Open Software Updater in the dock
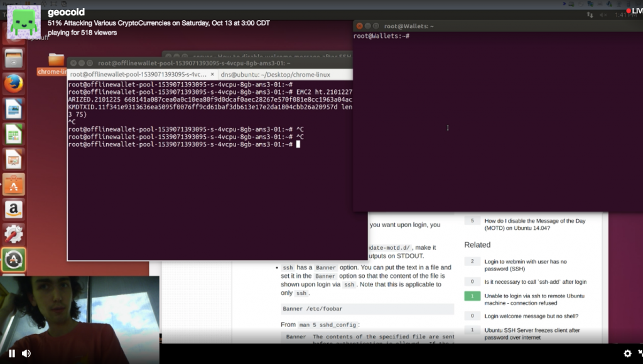Screen dimensions: 643x364 coord(14,259)
